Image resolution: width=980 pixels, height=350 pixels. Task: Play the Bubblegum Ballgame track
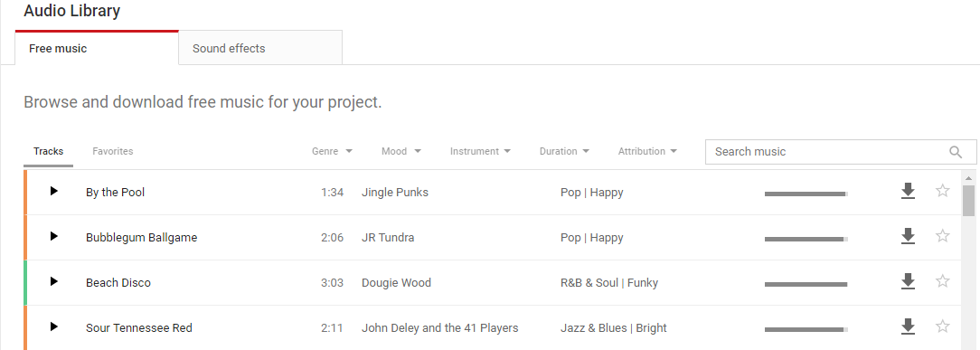53,236
